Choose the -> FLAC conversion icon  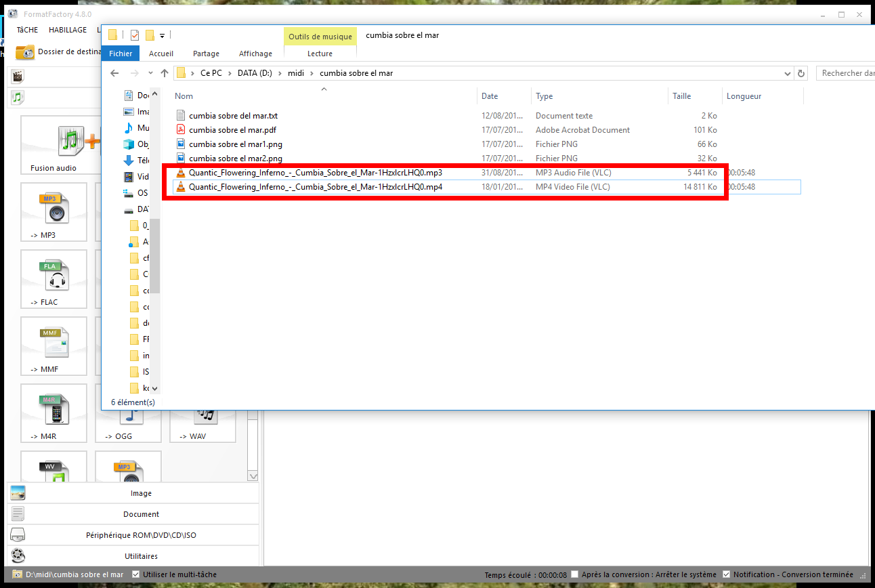(x=54, y=278)
